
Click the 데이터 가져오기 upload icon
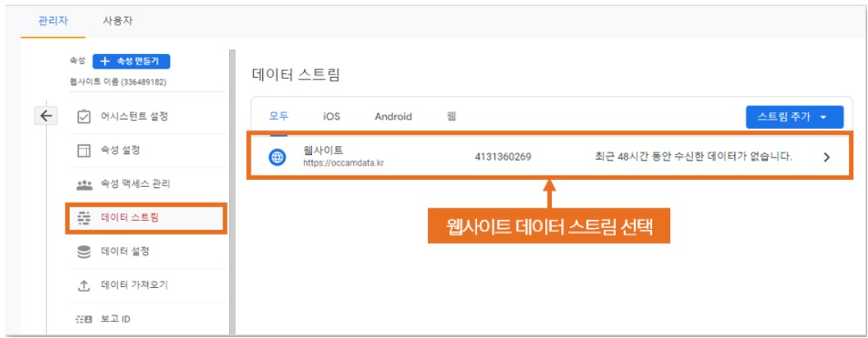pyautogui.click(x=84, y=286)
